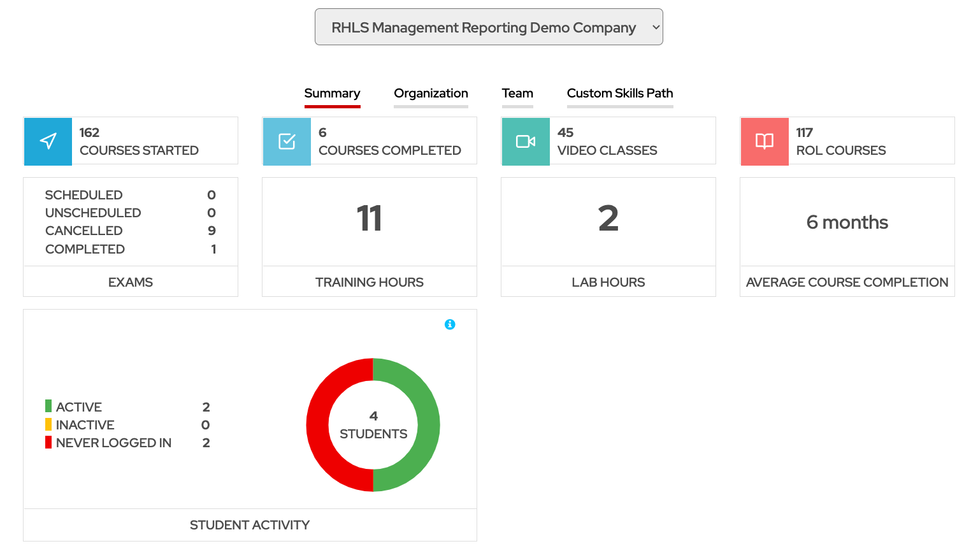978x560 pixels.
Task: Open the Team tab
Action: pos(517,93)
